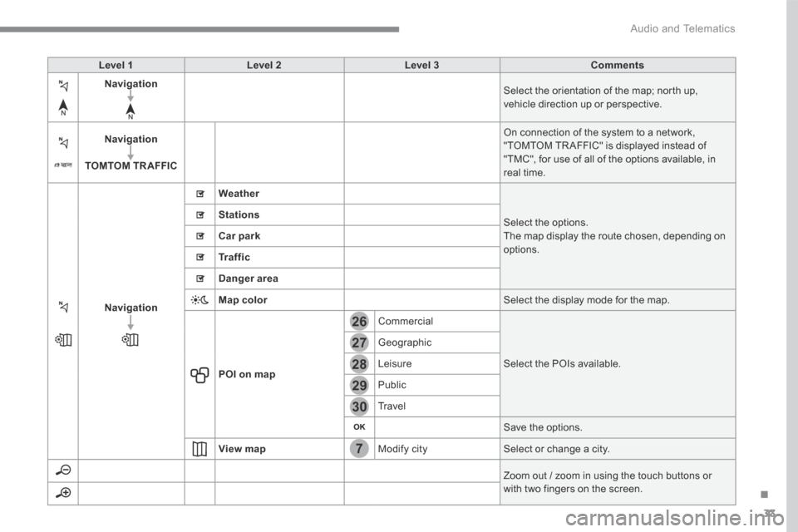Click number badge 28 for Leisure
This screenshot has width=798, height=532.
pos(359,364)
